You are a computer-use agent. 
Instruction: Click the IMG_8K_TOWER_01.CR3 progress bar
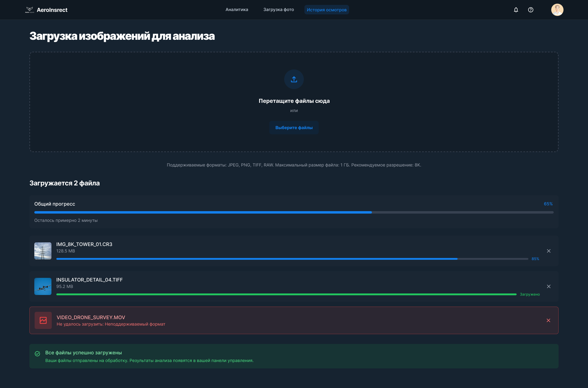point(292,259)
